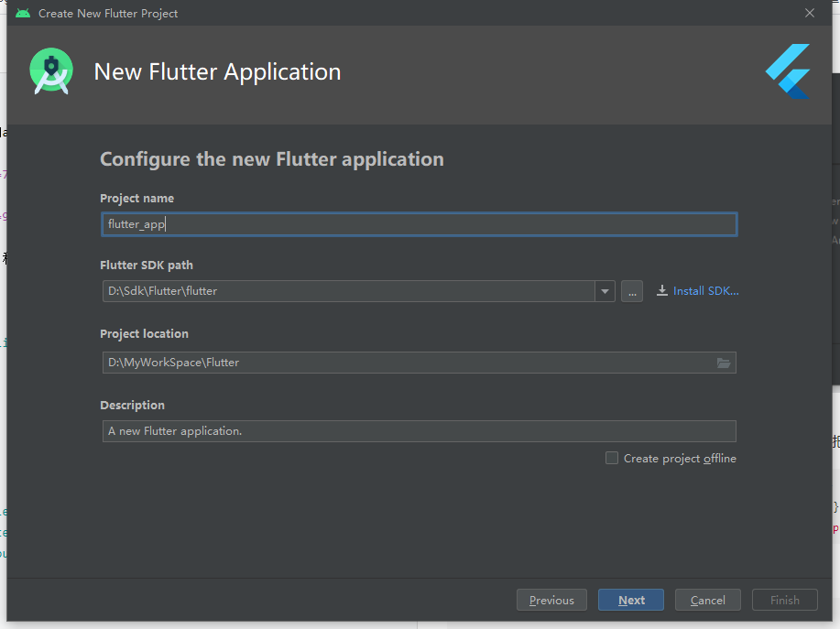
Task: Click the download icon beside Install SDK
Action: 662,291
